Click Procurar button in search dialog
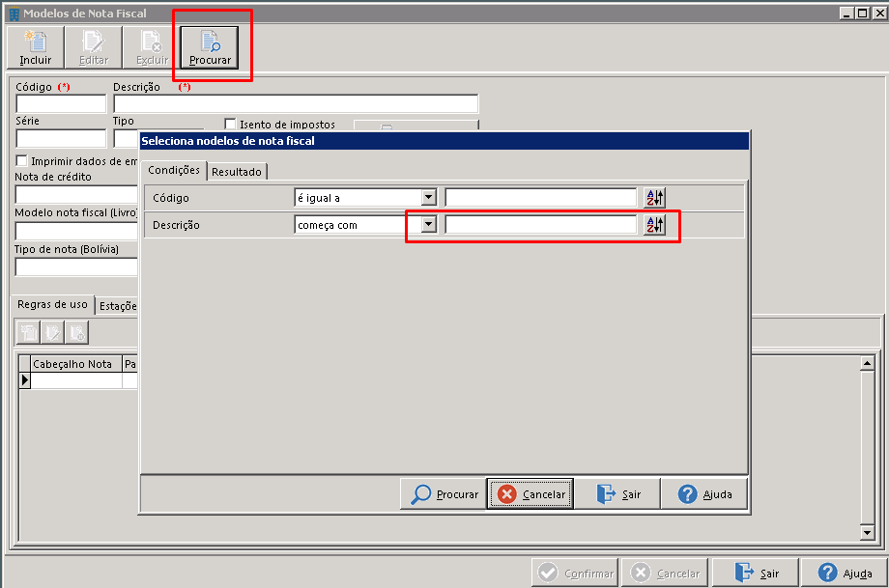889x588 pixels. click(x=444, y=494)
